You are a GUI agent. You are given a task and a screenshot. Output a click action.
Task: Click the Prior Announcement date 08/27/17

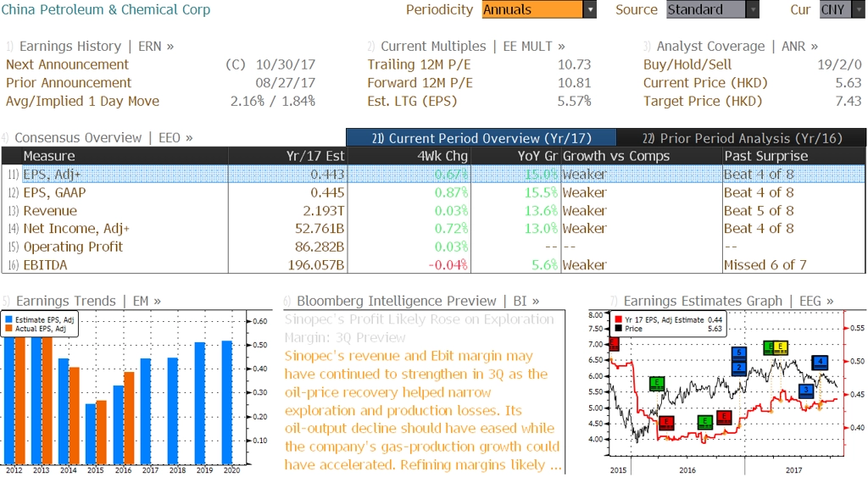pyautogui.click(x=285, y=83)
